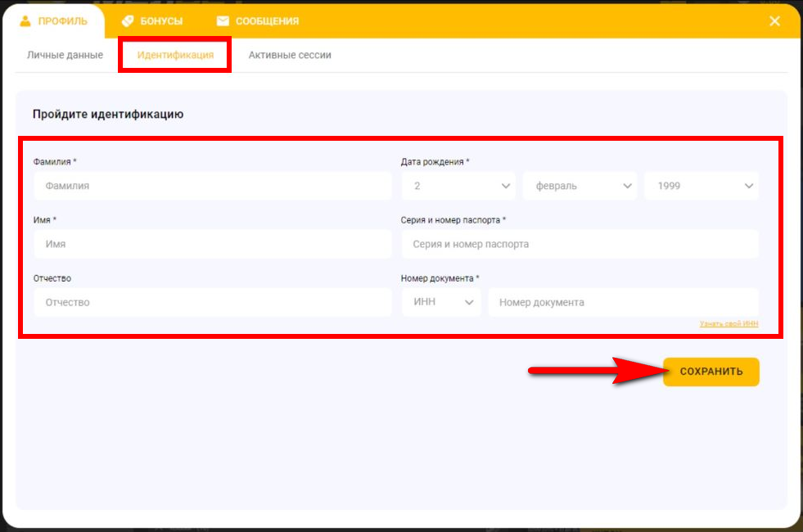Open the Профиль tab

pyautogui.click(x=54, y=21)
